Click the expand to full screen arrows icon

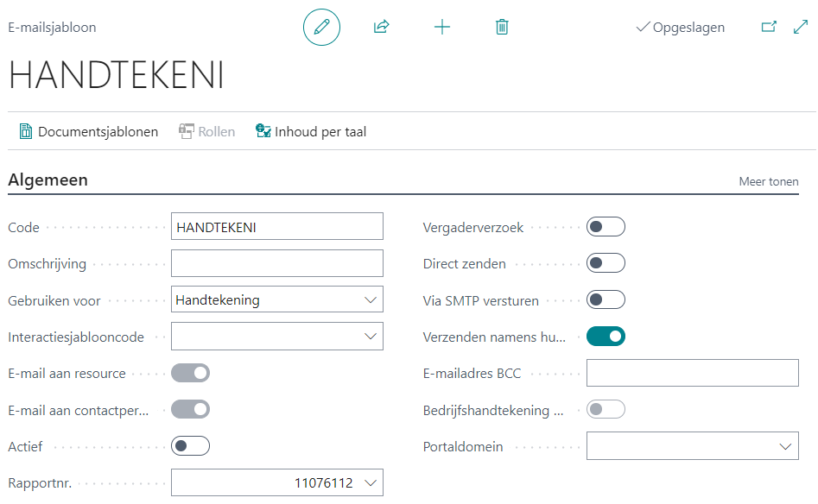[800, 28]
